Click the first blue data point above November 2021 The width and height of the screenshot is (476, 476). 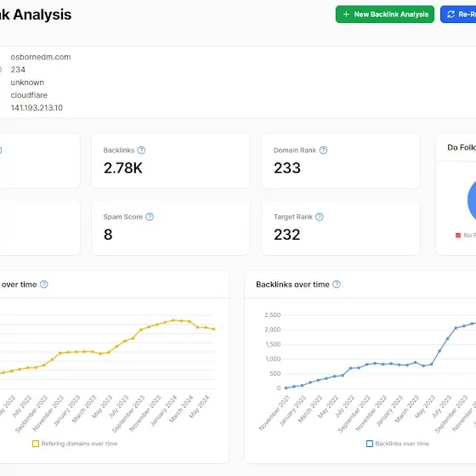(x=286, y=388)
